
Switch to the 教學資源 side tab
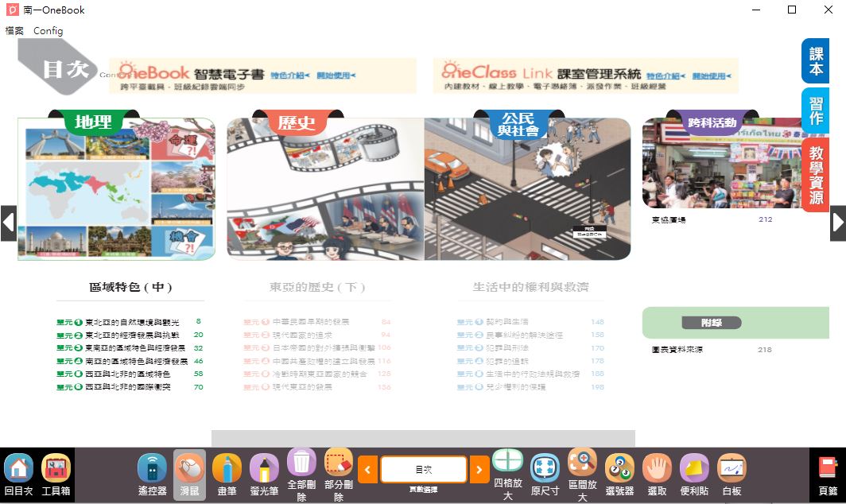tap(816, 175)
